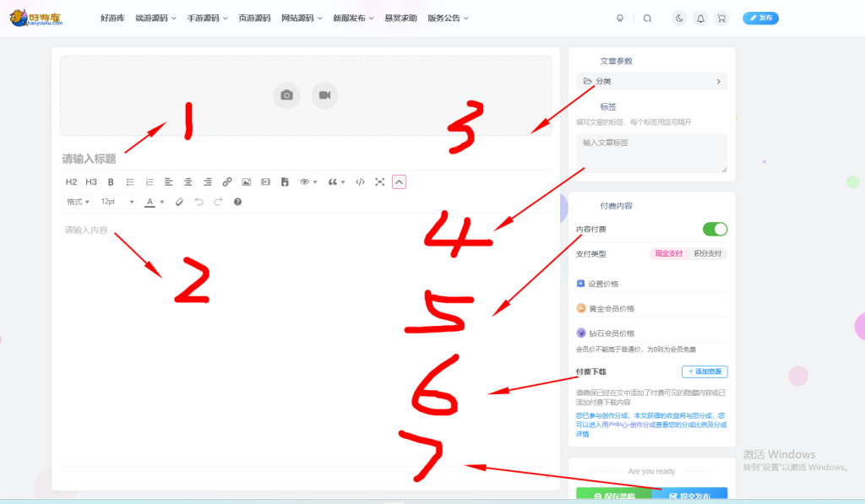Select 积分支付 payment type
The height and width of the screenshot is (504, 865).
(x=707, y=252)
